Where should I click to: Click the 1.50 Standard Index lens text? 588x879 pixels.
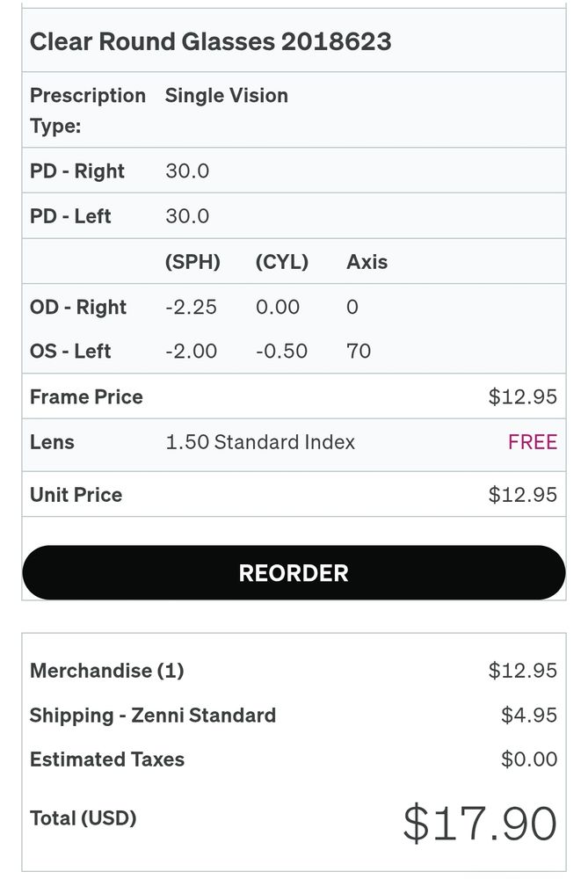click(260, 442)
